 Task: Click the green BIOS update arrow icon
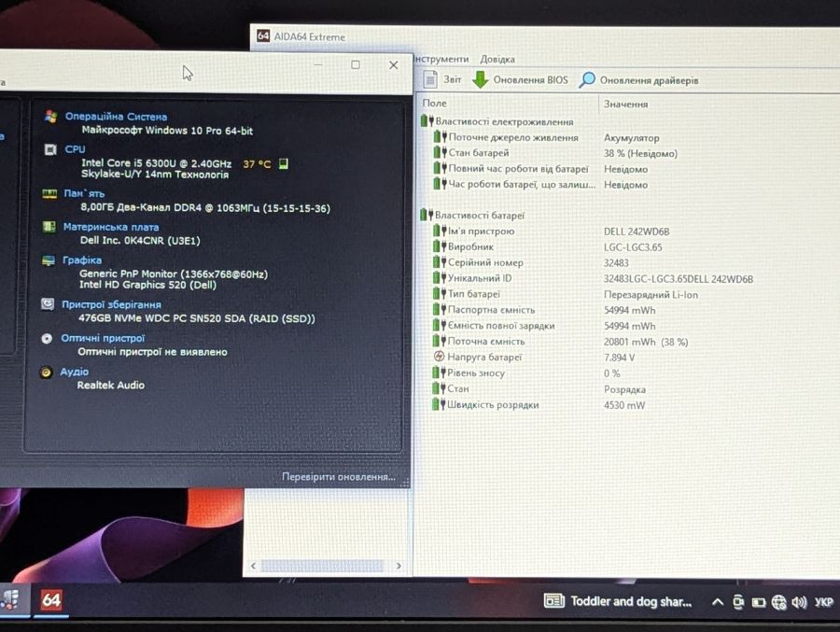(480, 79)
